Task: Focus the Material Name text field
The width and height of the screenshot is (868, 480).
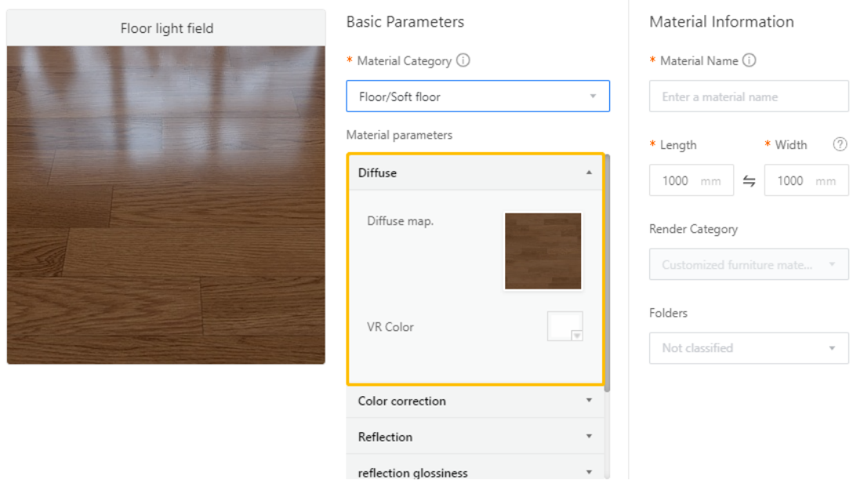Action: click(748, 96)
